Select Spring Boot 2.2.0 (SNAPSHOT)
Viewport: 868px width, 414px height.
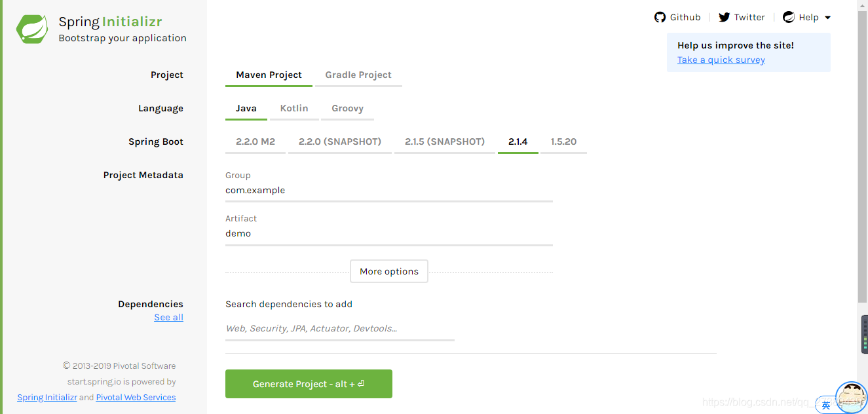tap(340, 141)
